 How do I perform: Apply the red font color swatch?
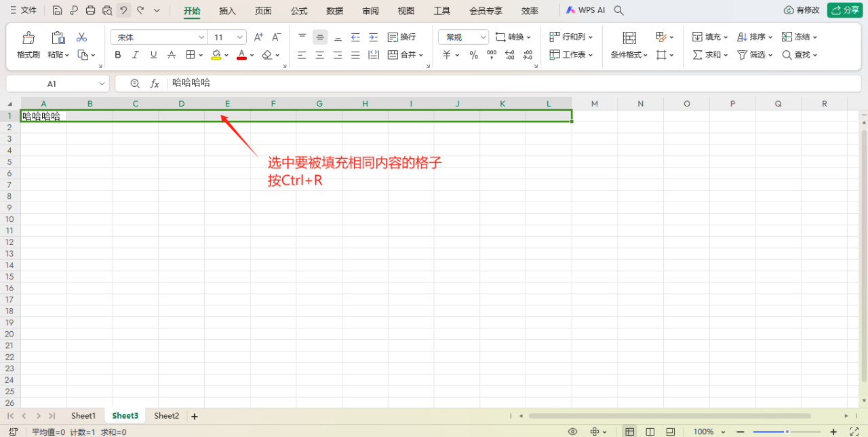(241, 55)
